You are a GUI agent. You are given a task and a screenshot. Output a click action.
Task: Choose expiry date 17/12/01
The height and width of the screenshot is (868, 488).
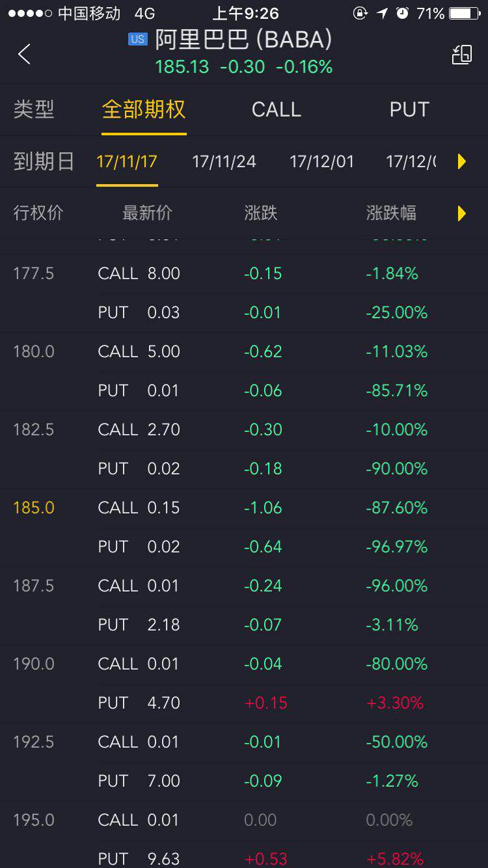(x=321, y=161)
